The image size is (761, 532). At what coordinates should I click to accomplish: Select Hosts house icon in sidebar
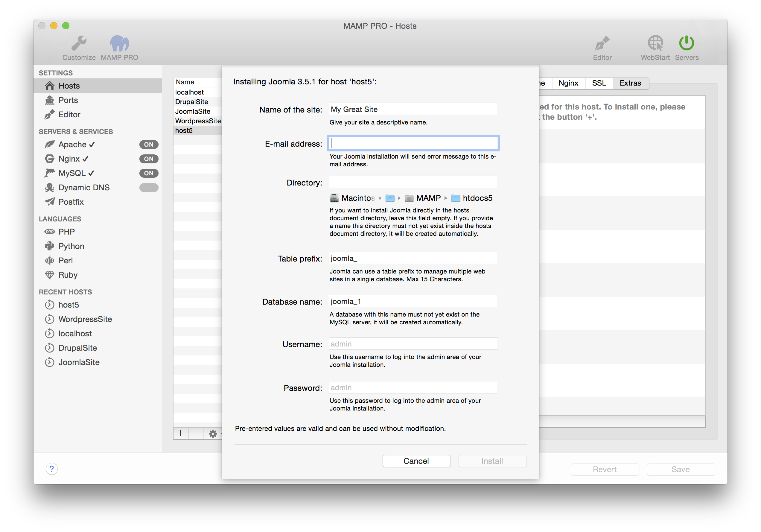coord(50,86)
